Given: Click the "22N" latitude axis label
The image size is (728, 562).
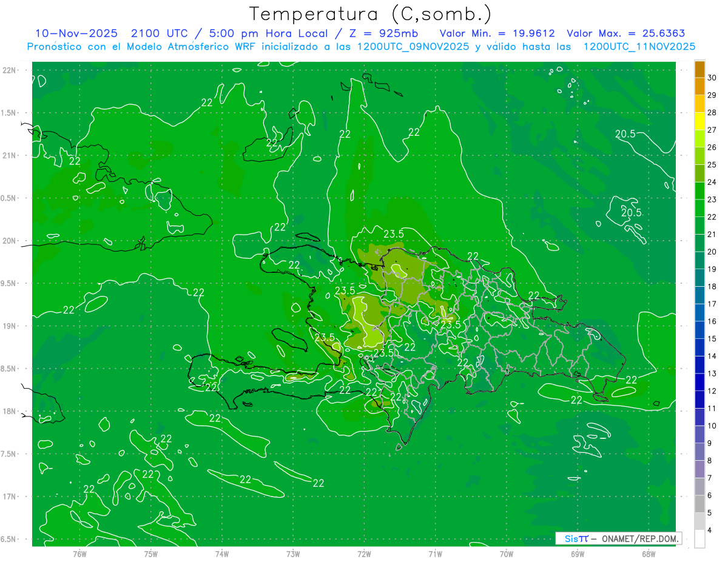Looking at the screenshot, I should pyautogui.click(x=9, y=70).
